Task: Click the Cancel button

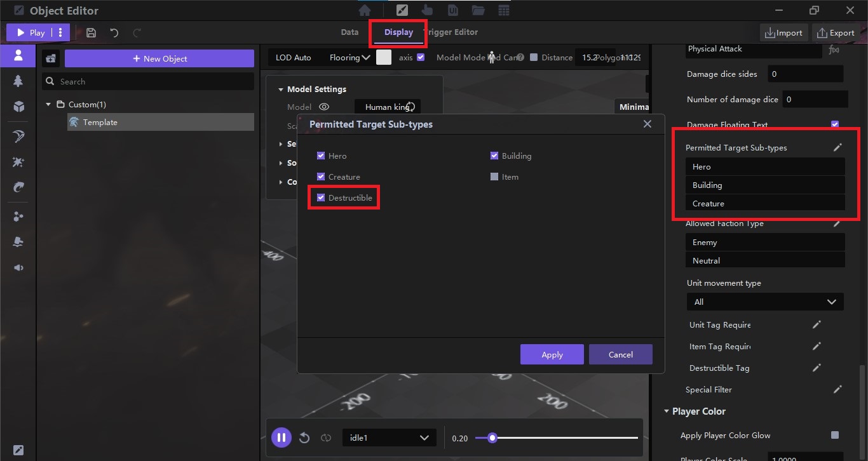Action: 621,354
